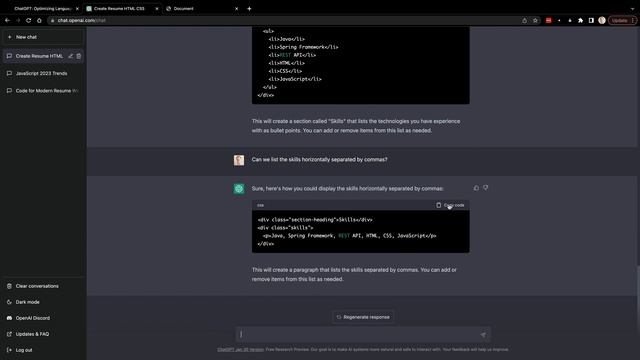Open the JavaScript 2023 Trends conversation
This screenshot has height=360, width=640.
[43, 73]
